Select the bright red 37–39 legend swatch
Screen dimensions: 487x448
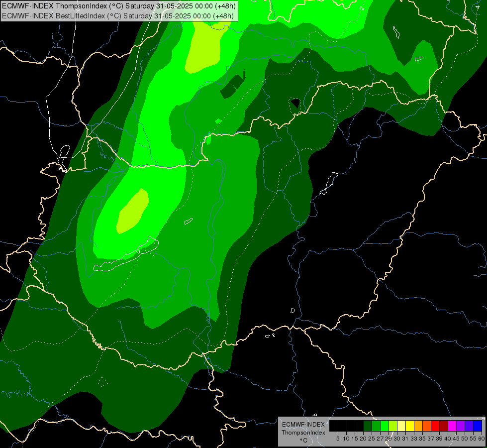coord(435,426)
